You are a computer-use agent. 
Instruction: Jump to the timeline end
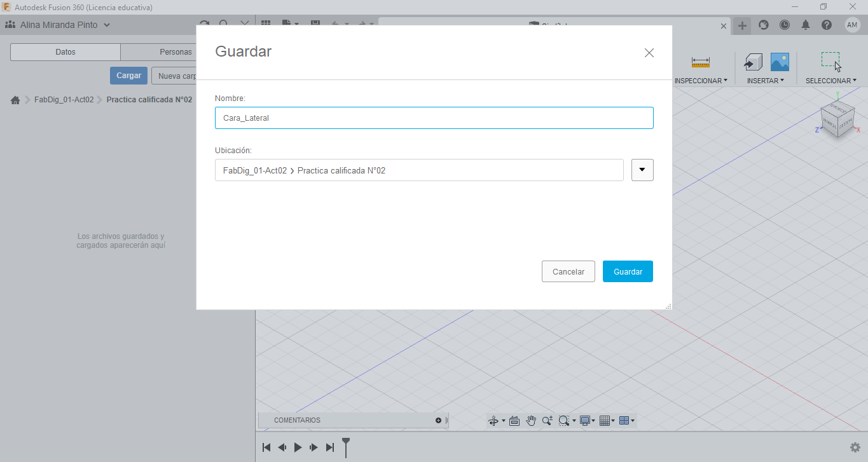[x=329, y=447]
